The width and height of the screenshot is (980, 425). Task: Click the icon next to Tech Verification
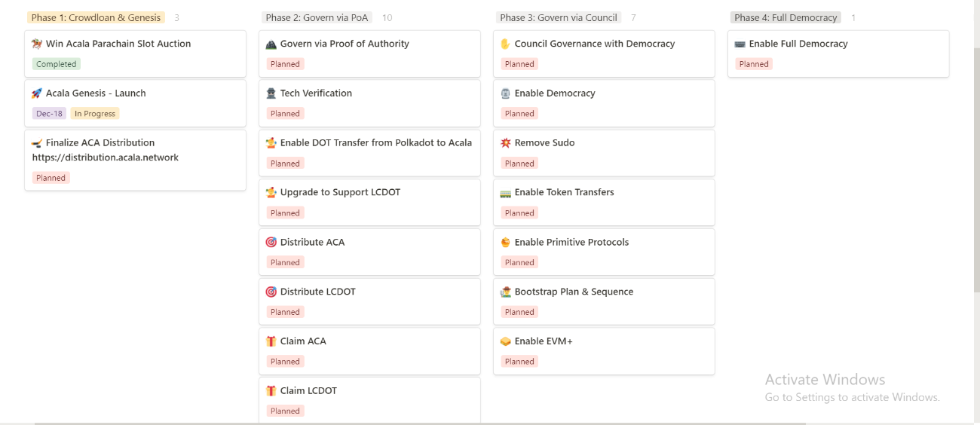tap(271, 93)
